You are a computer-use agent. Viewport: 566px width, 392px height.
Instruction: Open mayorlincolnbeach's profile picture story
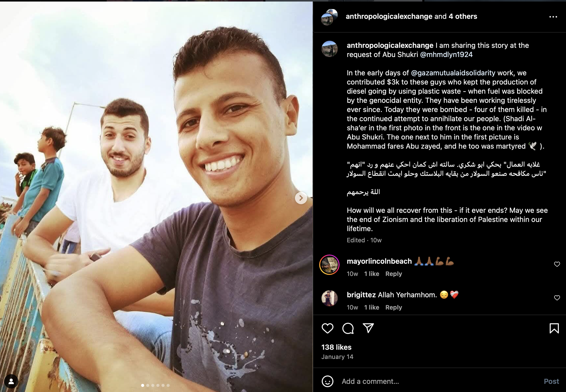click(x=329, y=265)
